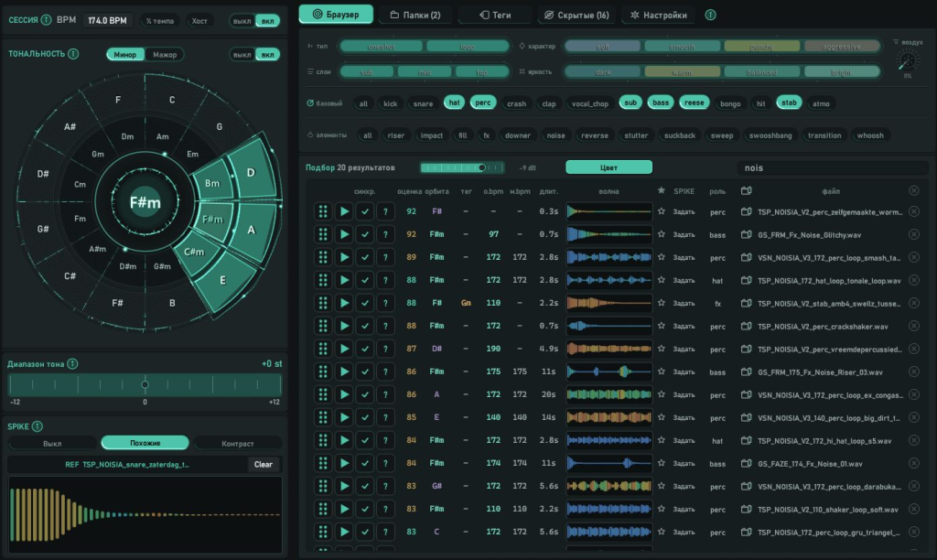Select Мажор key mode
937x560 pixels.
(165, 54)
